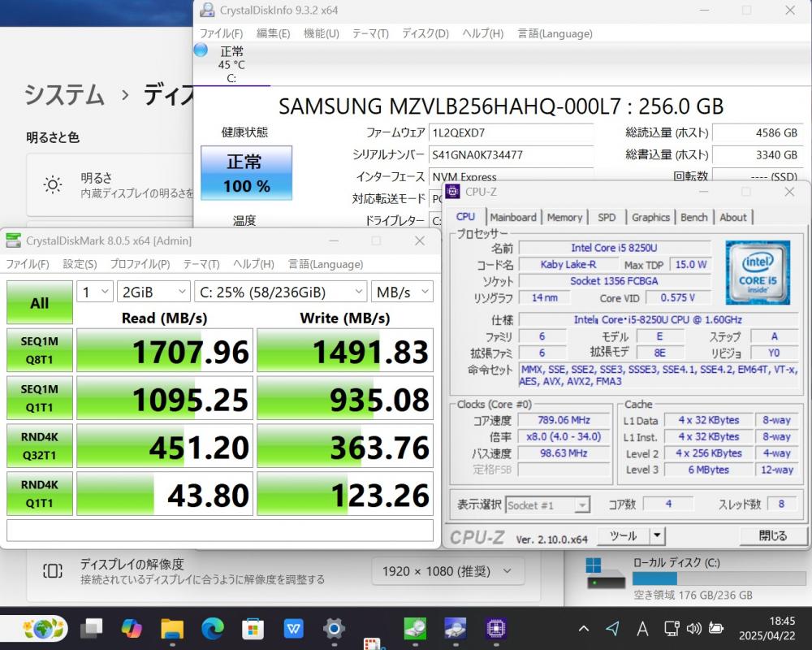Viewport: 812px width, 650px height.
Task: Click the blue disk status circle in CrystalDiskInfo
Action: [x=201, y=50]
